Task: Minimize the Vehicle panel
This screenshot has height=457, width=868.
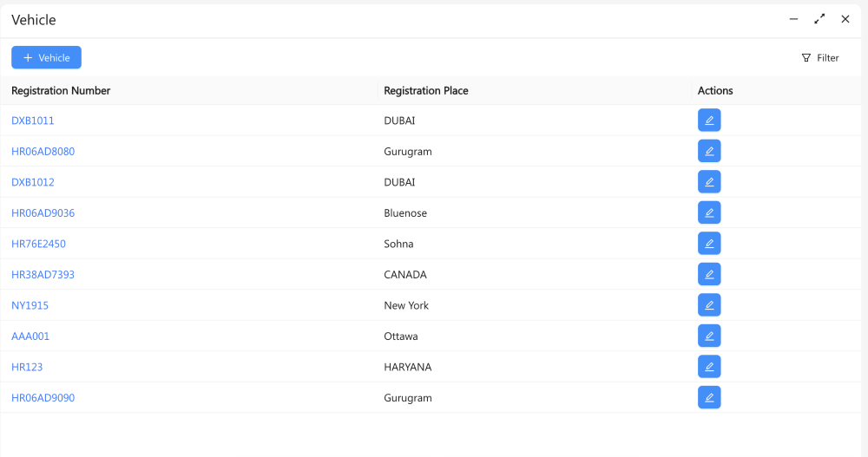Action: pyautogui.click(x=793, y=19)
